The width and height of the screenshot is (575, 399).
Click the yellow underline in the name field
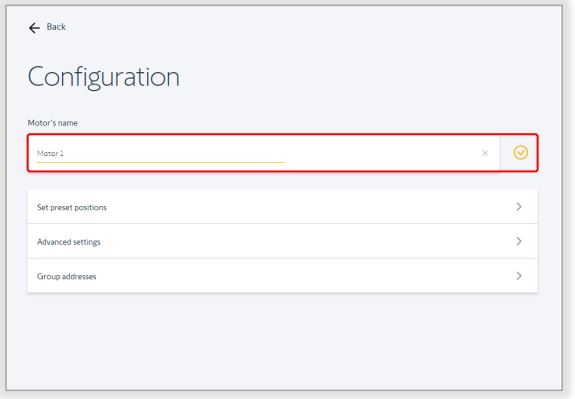tap(161, 162)
